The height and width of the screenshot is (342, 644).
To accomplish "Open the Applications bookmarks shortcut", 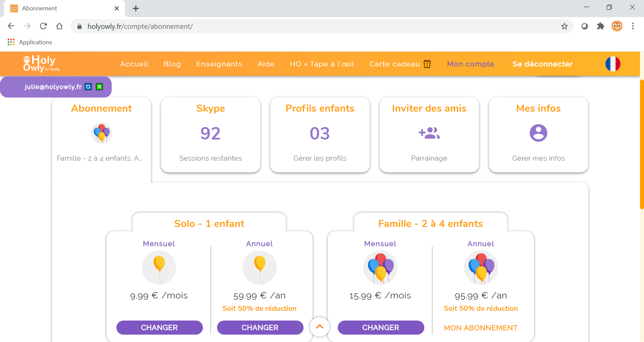I will pyautogui.click(x=30, y=42).
